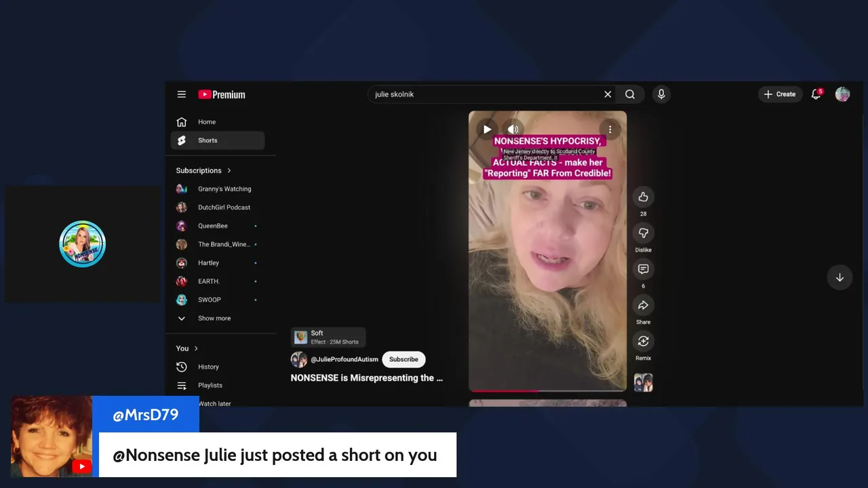Open comments on the Short
This screenshot has width=868, height=488.
[643, 269]
